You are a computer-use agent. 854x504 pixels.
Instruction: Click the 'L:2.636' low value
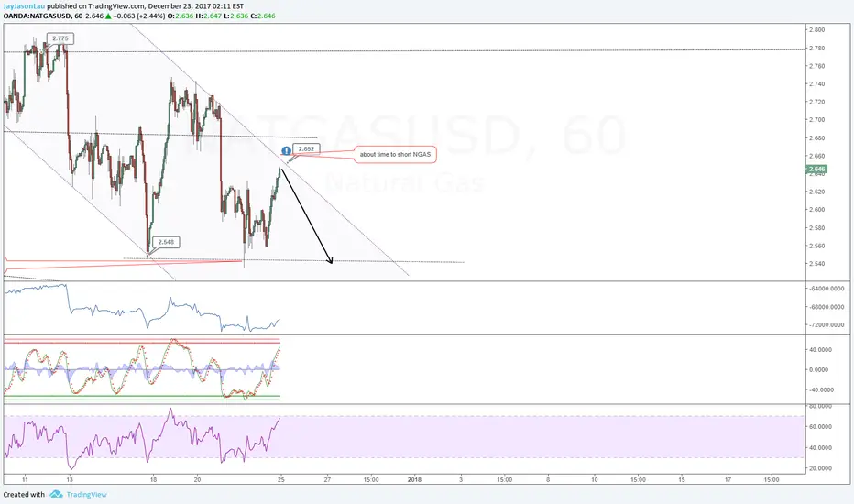click(x=235, y=16)
